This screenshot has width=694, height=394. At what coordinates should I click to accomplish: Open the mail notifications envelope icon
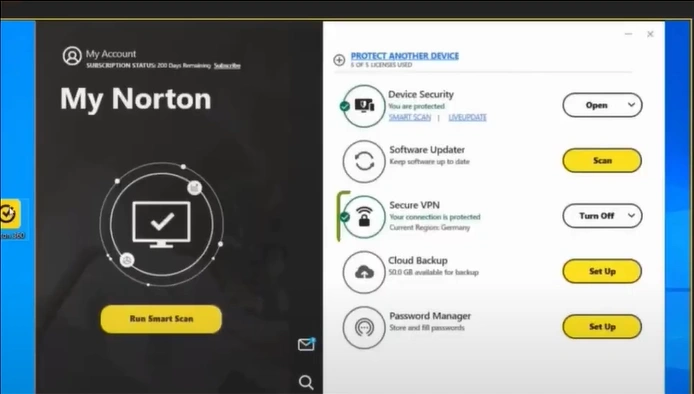(x=306, y=344)
